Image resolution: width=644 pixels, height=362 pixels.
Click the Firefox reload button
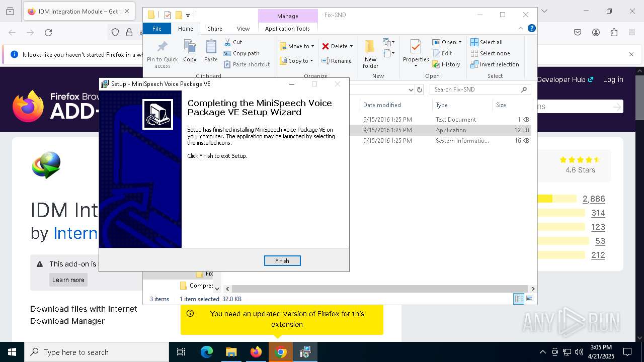pos(48,33)
